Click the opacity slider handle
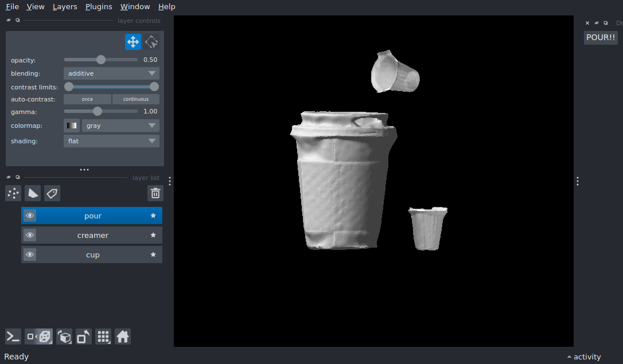 click(101, 60)
